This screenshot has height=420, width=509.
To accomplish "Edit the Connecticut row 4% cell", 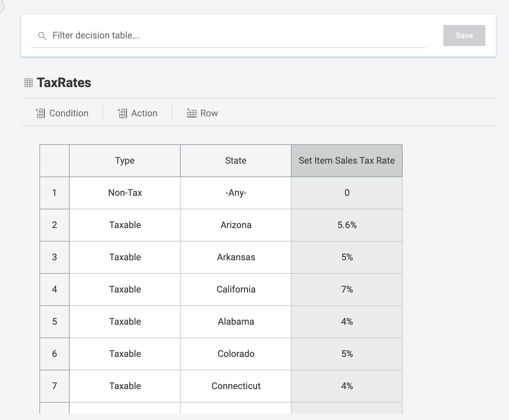I will (347, 386).
